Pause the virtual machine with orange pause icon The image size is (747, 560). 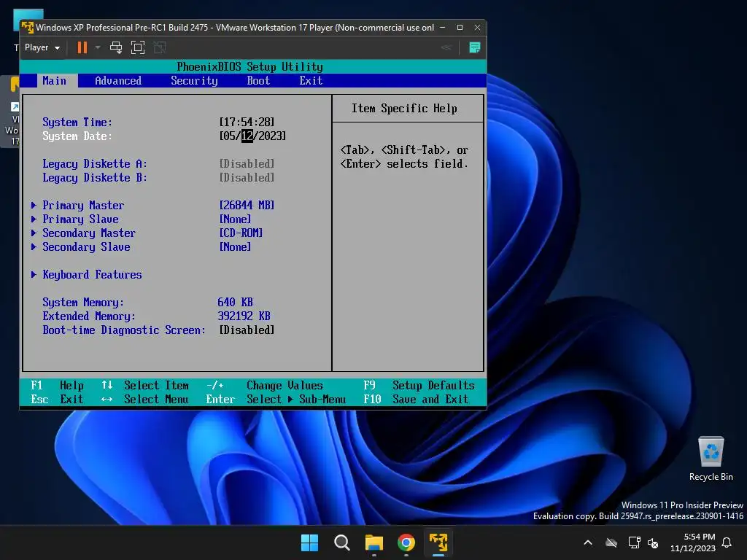(x=82, y=47)
